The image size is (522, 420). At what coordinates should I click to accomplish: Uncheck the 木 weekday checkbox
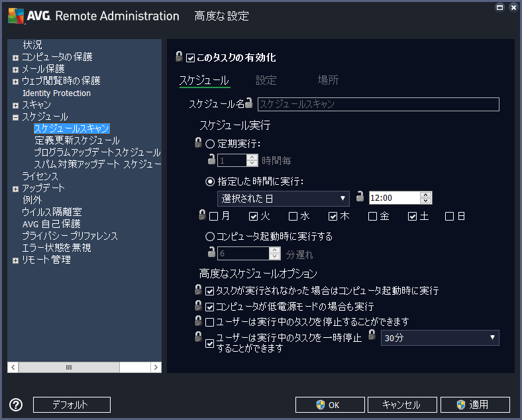click(333, 217)
